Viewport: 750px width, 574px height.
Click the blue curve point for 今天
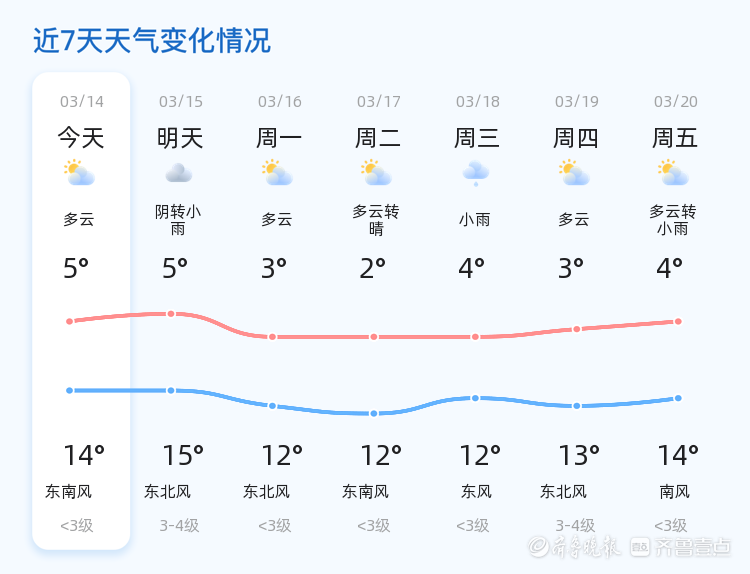pos(70,390)
